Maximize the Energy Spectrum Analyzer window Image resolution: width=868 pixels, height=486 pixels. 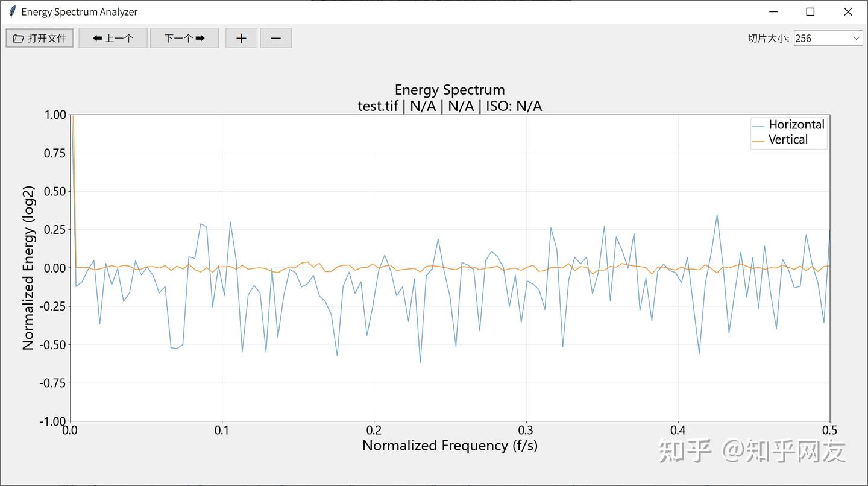811,11
